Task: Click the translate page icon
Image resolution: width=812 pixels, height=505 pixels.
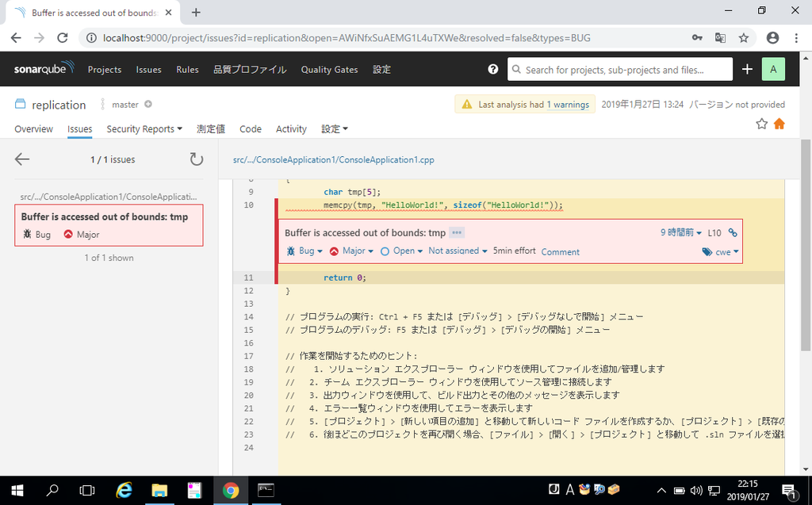Action: point(720,38)
